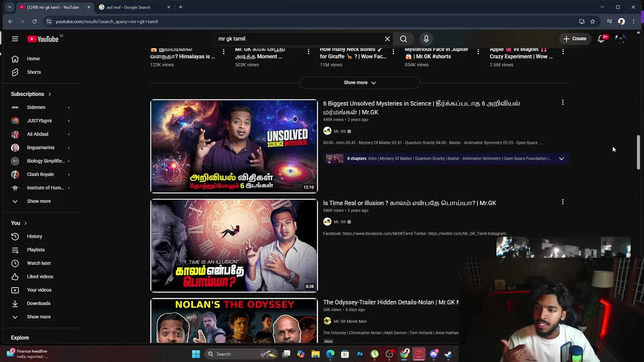Bookmark this page with the star icon

pyautogui.click(x=593, y=22)
